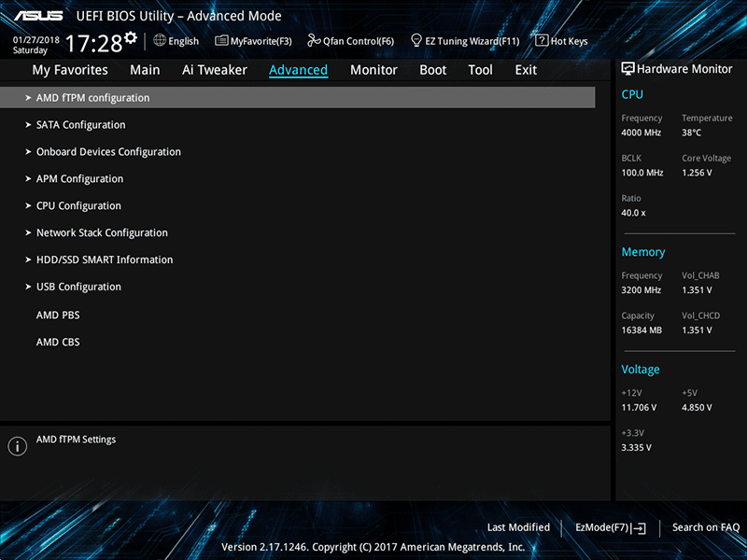The width and height of the screenshot is (747, 560).
Task: Click the Memory section heading
Action: pos(643,252)
